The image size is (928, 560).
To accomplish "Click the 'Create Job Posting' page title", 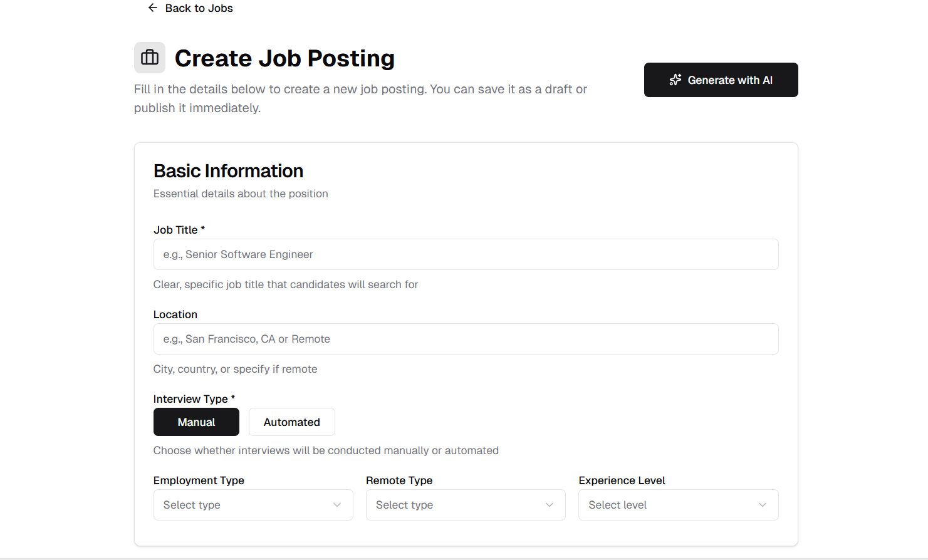I will (x=284, y=58).
